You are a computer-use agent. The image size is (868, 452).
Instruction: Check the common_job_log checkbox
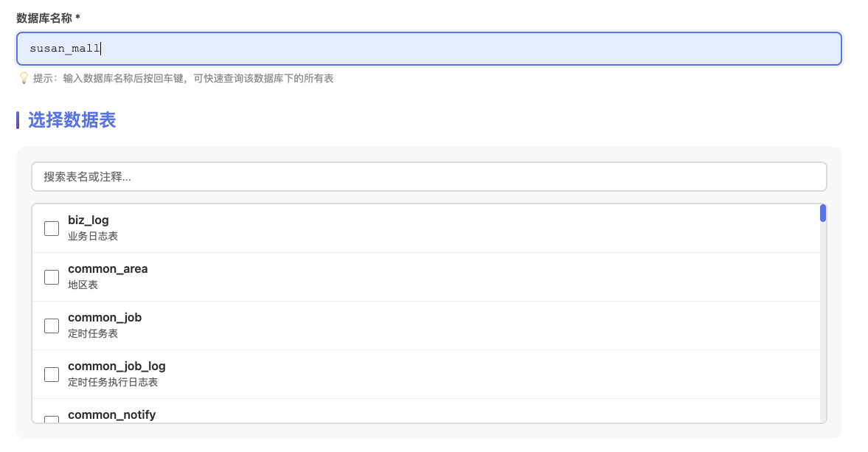(52, 375)
